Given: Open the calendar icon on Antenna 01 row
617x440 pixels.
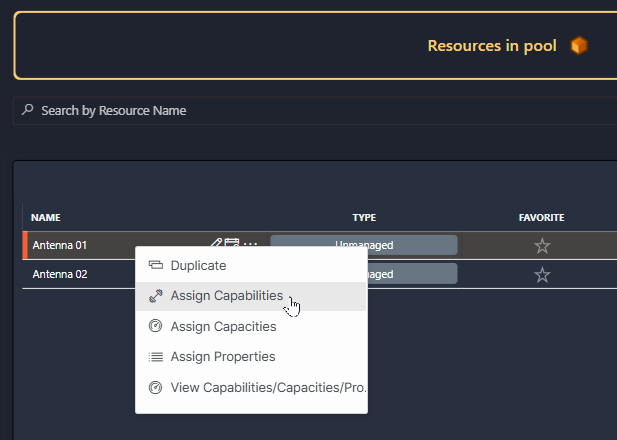Looking at the screenshot, I should pos(232,244).
